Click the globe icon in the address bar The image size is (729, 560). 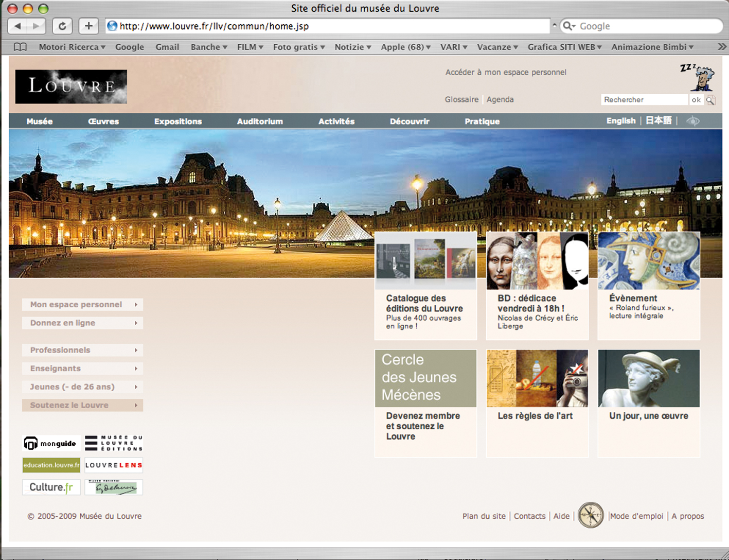coord(112,26)
